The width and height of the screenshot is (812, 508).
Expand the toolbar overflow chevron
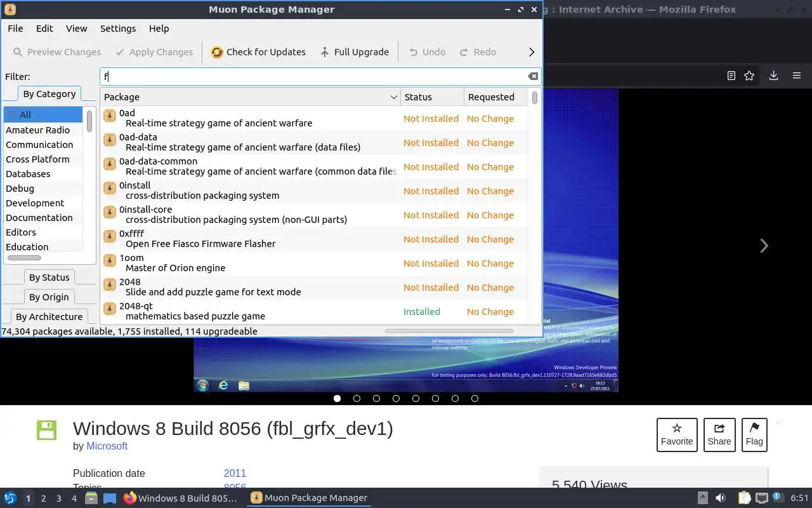[532, 52]
